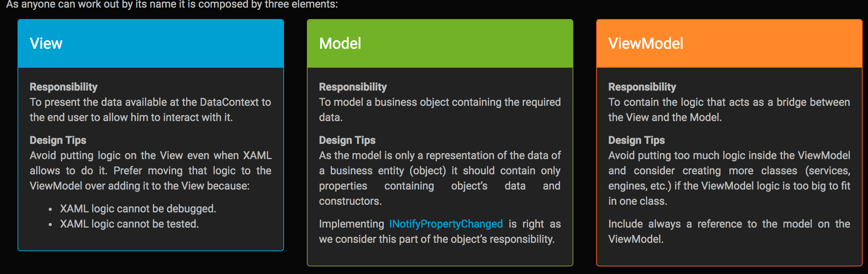
Task: Click bullet 'XAML logic cannot be debugged'
Action: point(138,209)
